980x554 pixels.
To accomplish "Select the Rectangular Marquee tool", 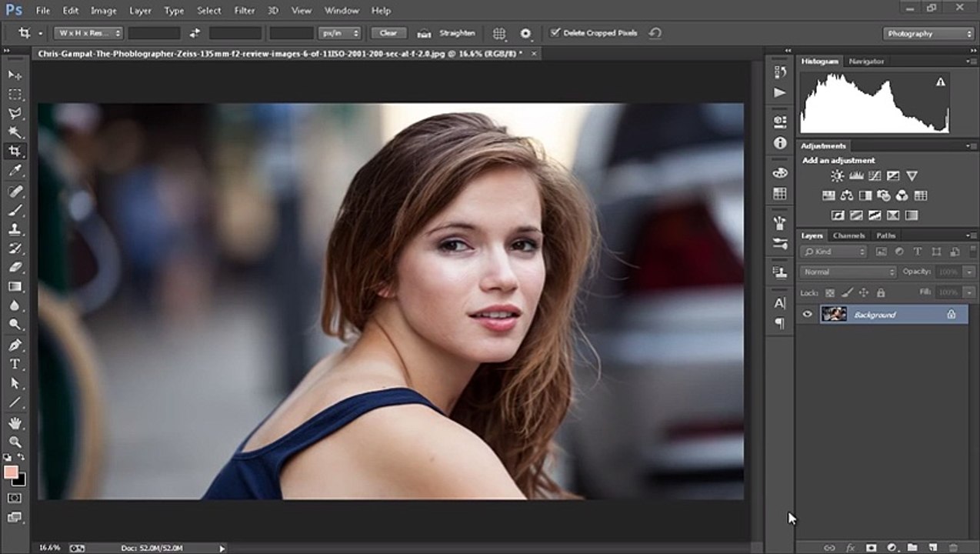I will tap(15, 94).
